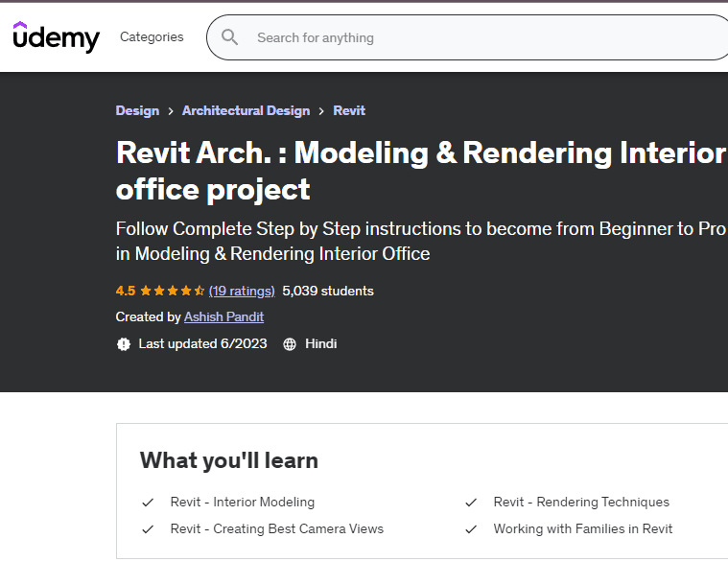The image size is (728, 562).
Task: Click the checkmark beside Working with Families
Action: tap(471, 528)
